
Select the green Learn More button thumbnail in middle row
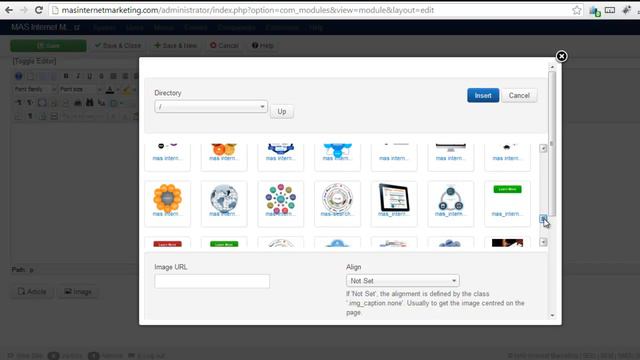click(507, 203)
